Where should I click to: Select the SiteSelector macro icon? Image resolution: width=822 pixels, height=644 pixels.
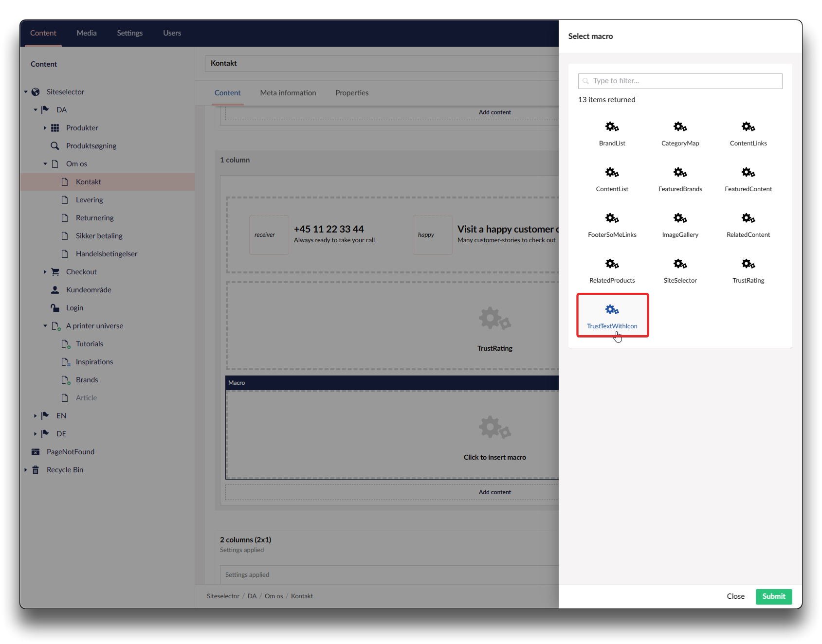[680, 264]
